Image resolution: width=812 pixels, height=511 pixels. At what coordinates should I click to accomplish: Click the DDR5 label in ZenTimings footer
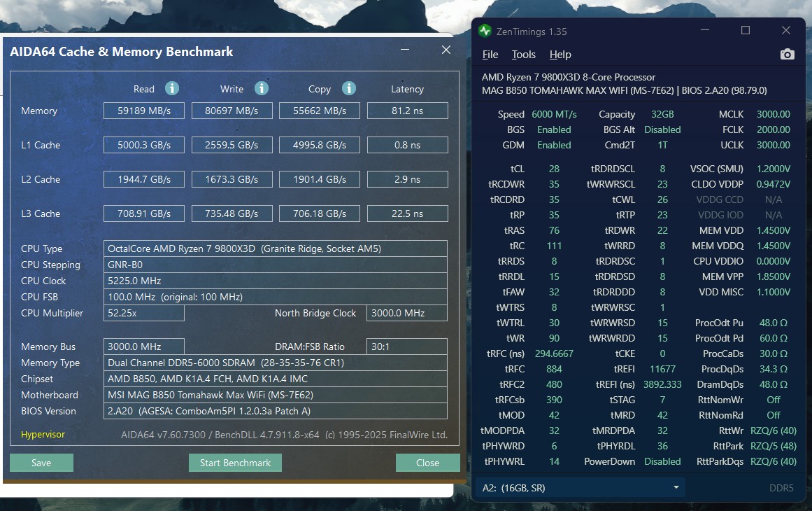click(781, 488)
